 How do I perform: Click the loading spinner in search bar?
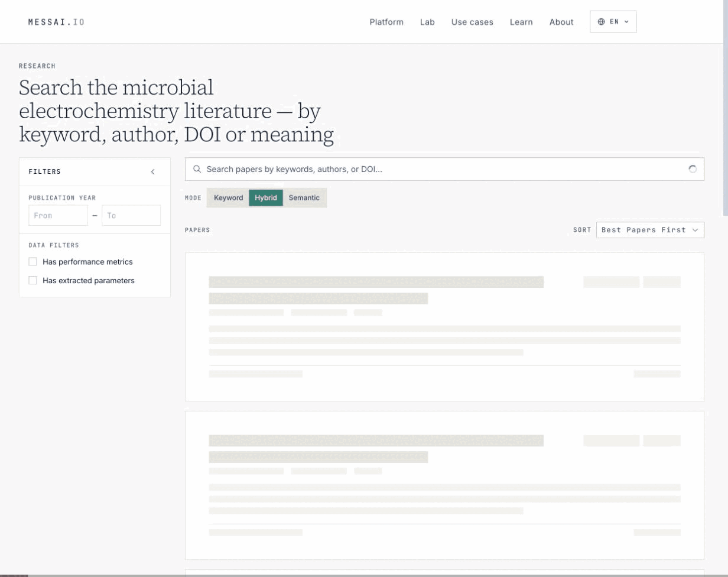point(693,169)
